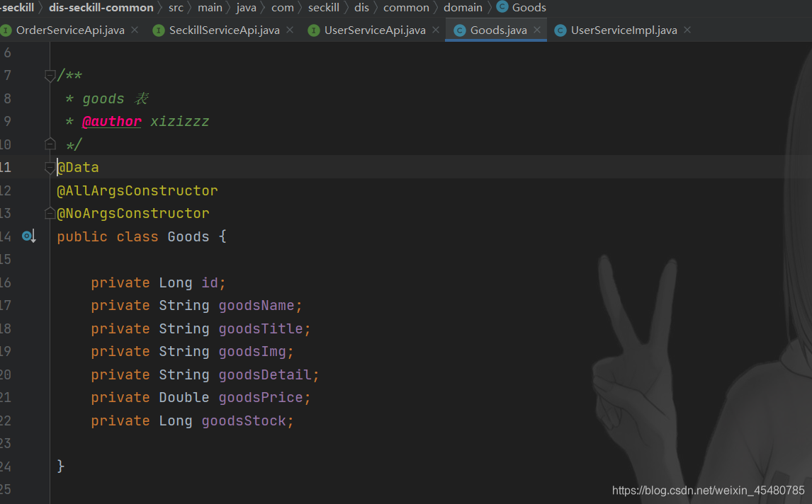Select Goods class in the breadcrumb
This screenshot has height=504, width=812.
click(x=529, y=7)
